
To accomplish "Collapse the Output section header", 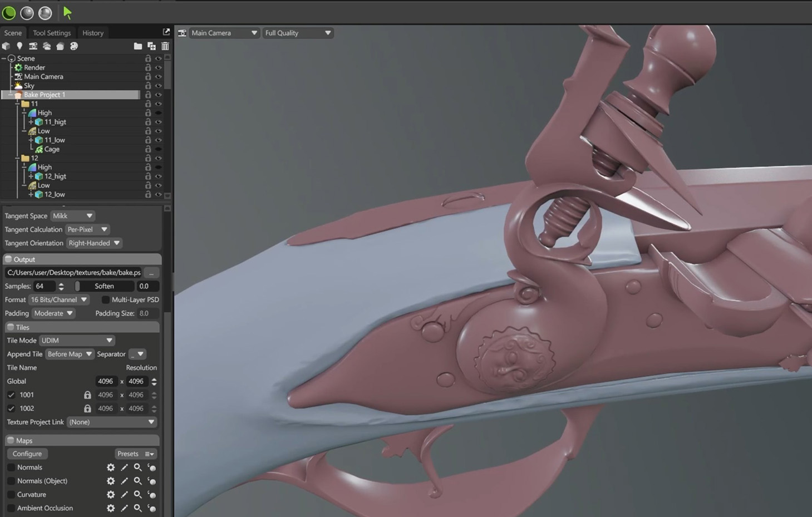I will pyautogui.click(x=82, y=259).
